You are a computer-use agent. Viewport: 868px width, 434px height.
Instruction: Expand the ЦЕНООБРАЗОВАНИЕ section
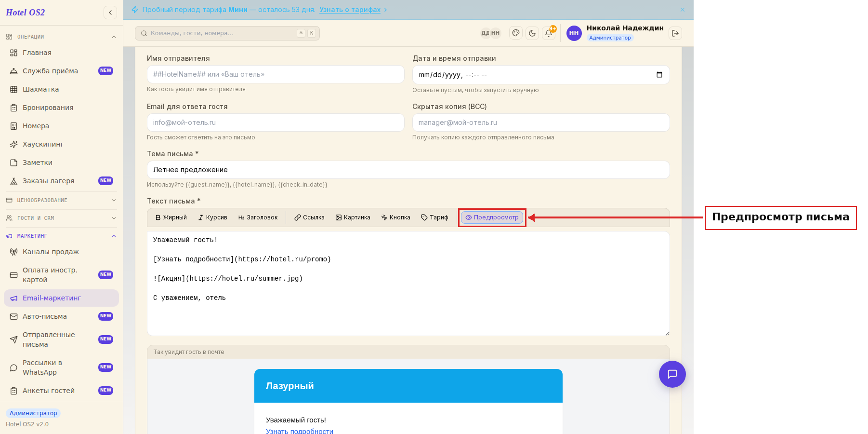pyautogui.click(x=61, y=200)
